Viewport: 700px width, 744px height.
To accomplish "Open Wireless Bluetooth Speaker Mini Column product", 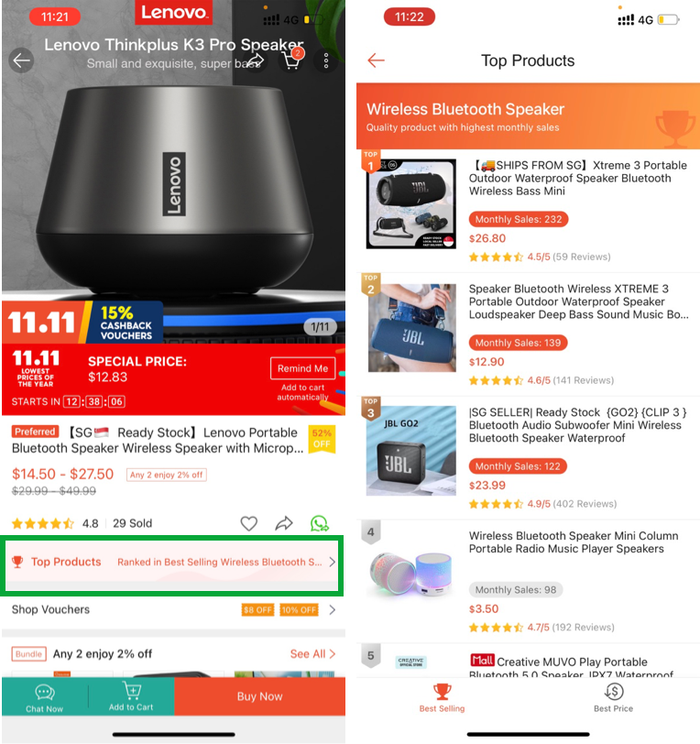I will click(x=528, y=581).
